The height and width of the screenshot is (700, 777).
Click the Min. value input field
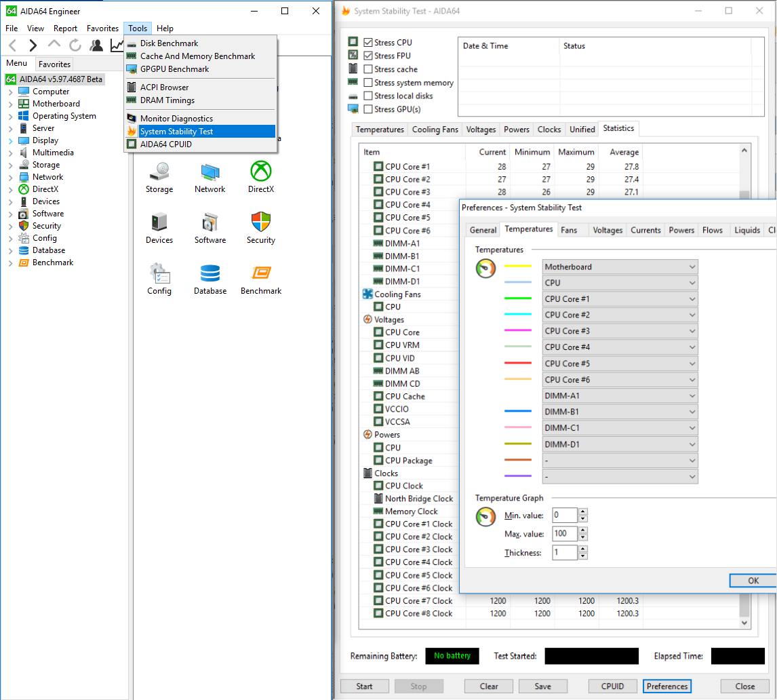tap(565, 515)
